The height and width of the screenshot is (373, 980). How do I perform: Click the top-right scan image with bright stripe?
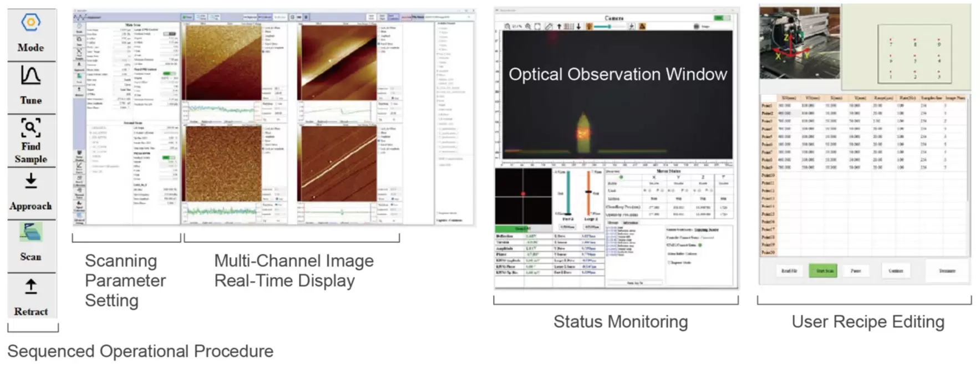[337, 63]
